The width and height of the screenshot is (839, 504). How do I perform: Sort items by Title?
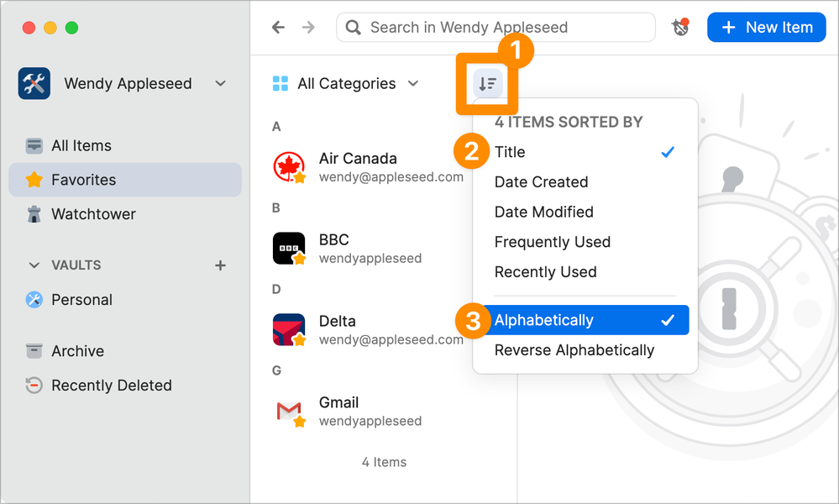(510, 152)
